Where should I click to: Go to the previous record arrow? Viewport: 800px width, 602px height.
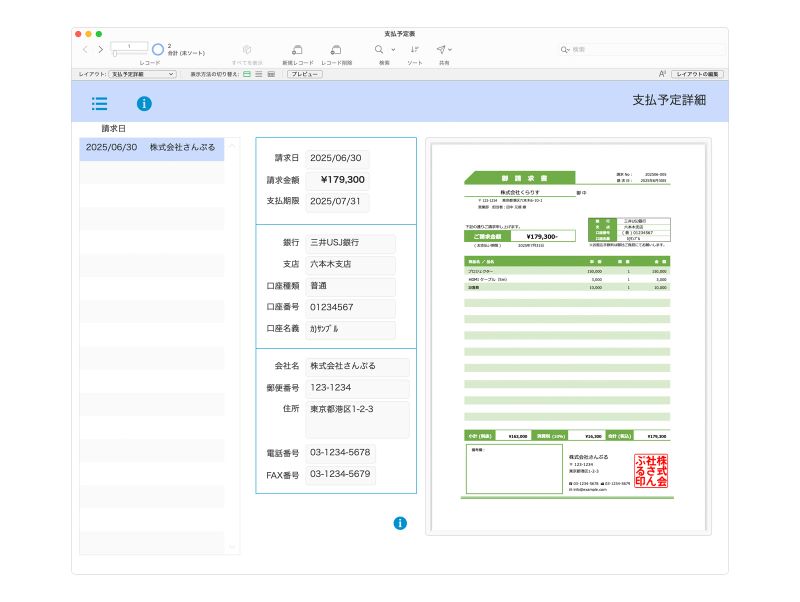86,49
